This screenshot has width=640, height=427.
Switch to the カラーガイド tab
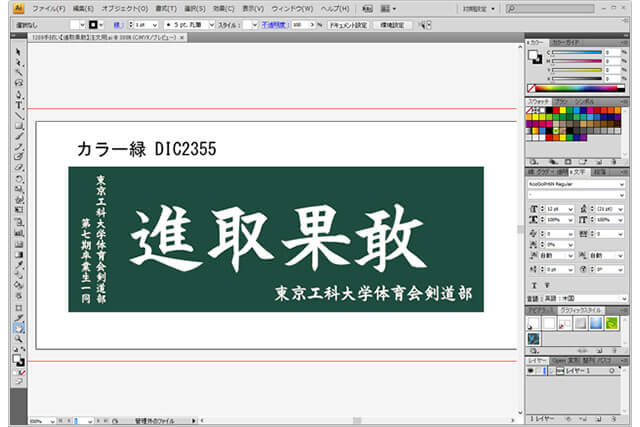566,42
